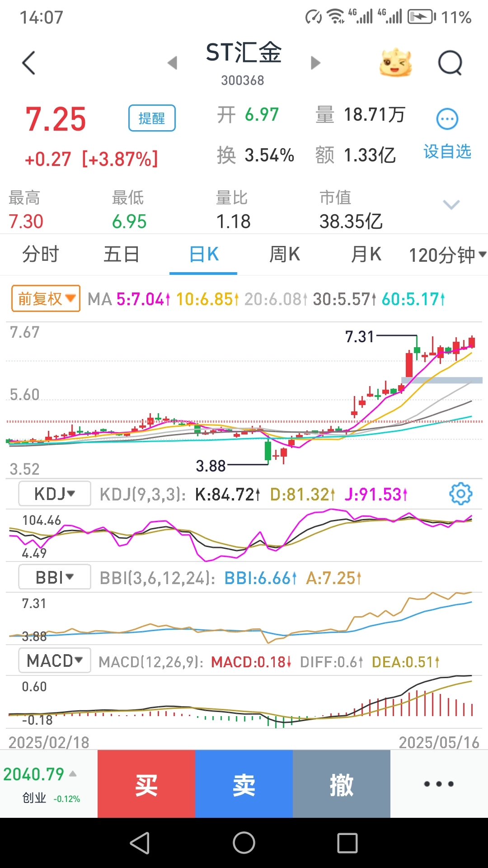The height and width of the screenshot is (868, 488).
Task: Tap the J:91.53 KDJ value
Action: click(376, 495)
